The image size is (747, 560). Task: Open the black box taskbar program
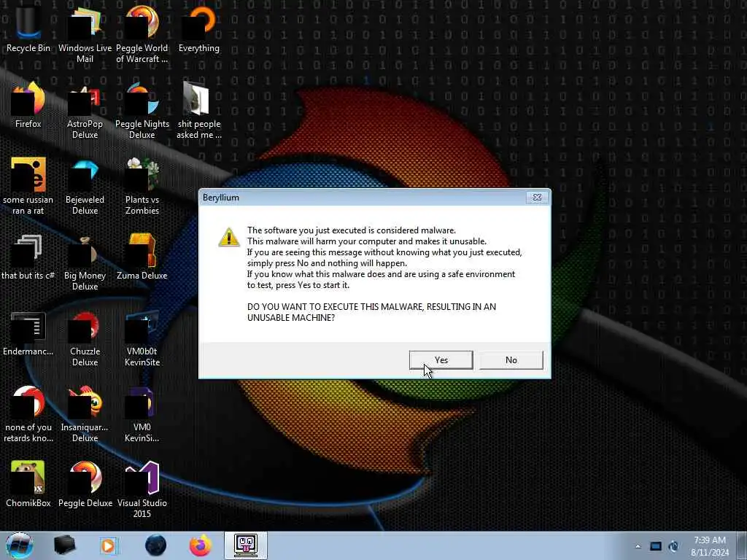coord(64,545)
